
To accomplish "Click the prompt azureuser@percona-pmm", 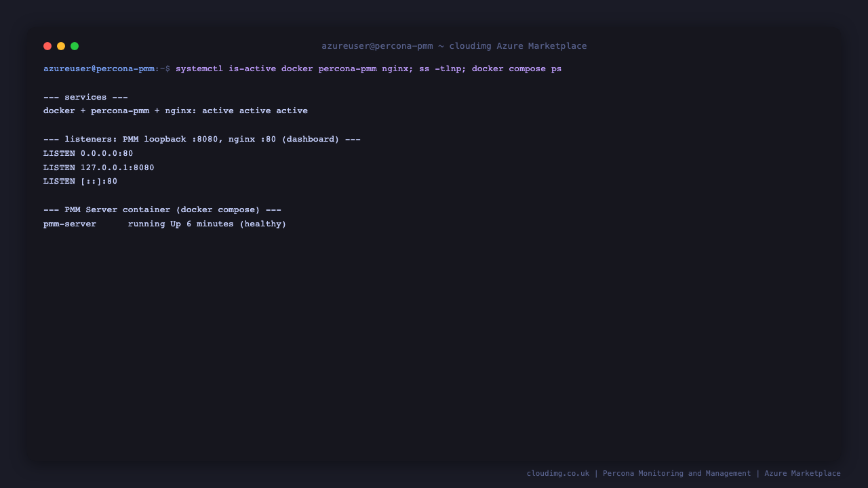I will pos(99,69).
